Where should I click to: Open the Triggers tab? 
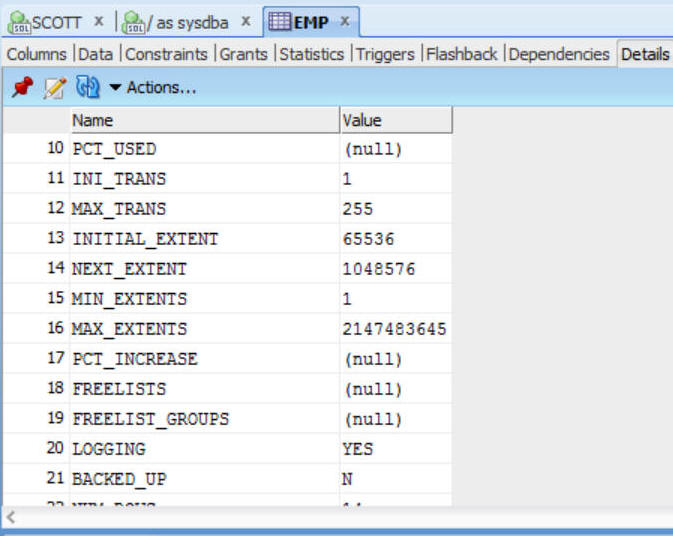pos(384,54)
